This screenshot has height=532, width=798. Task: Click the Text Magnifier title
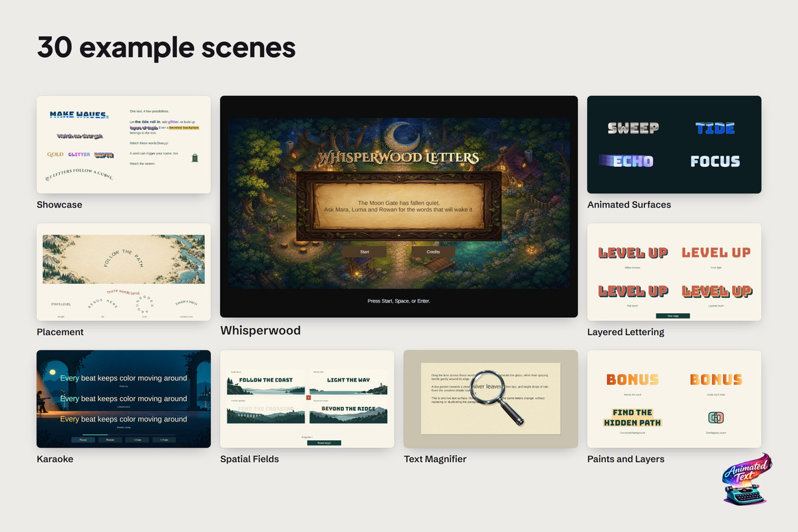point(436,459)
